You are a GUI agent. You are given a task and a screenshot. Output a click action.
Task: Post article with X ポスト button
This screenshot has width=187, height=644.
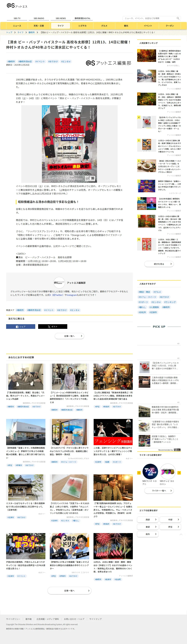(x=52, y=327)
